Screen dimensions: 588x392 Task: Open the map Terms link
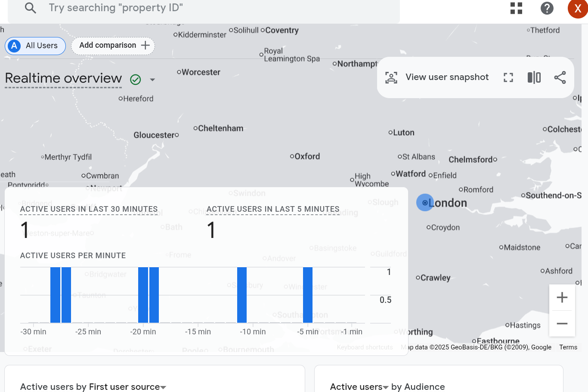(568, 347)
